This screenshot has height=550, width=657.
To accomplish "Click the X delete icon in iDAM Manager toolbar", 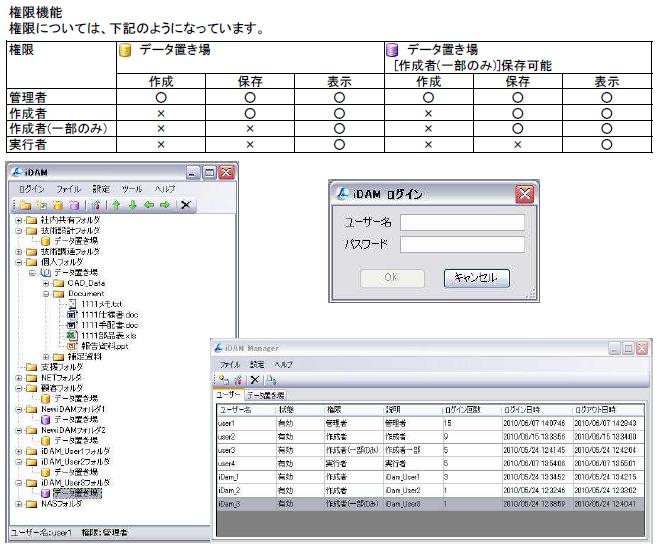I will click(x=254, y=380).
